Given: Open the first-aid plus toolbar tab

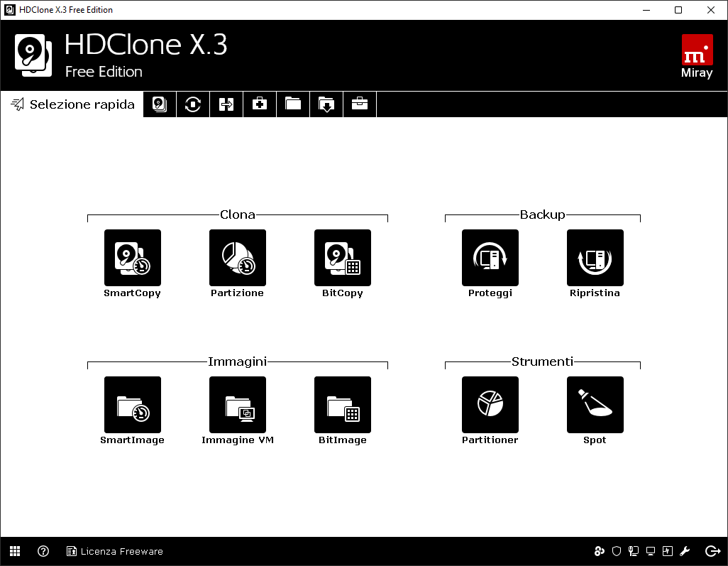Looking at the screenshot, I should coord(260,104).
